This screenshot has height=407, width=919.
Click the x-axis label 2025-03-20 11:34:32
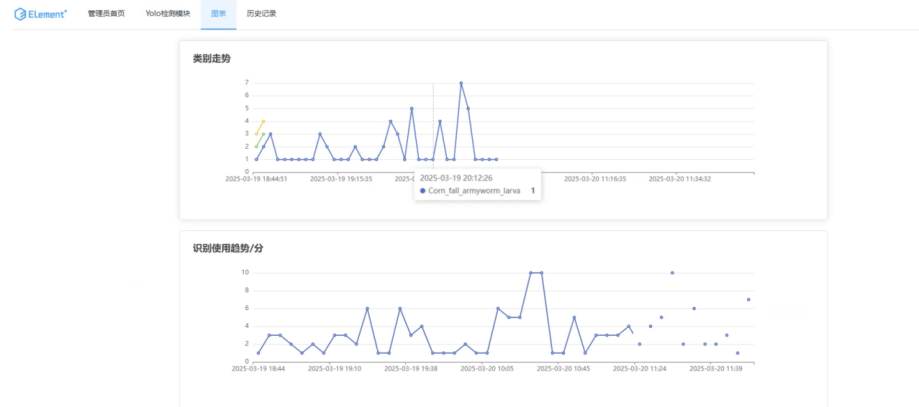click(x=680, y=179)
